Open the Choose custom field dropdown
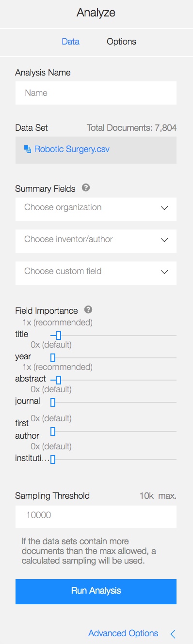The image size is (193, 644). [96, 272]
